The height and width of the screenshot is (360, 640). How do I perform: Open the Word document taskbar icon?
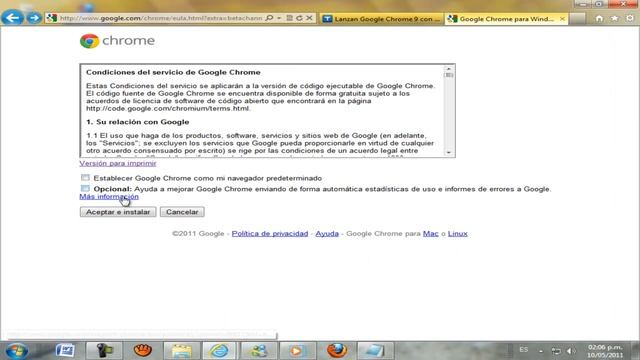[65, 351]
